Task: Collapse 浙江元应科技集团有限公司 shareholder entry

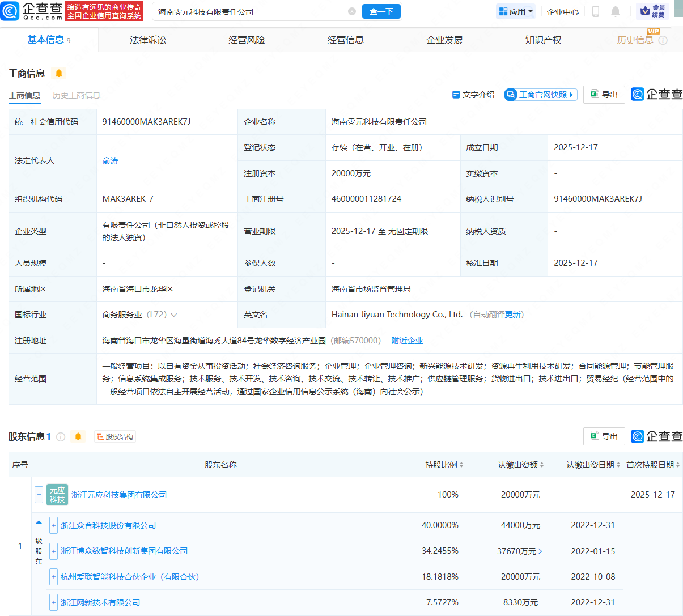Action: [x=39, y=494]
